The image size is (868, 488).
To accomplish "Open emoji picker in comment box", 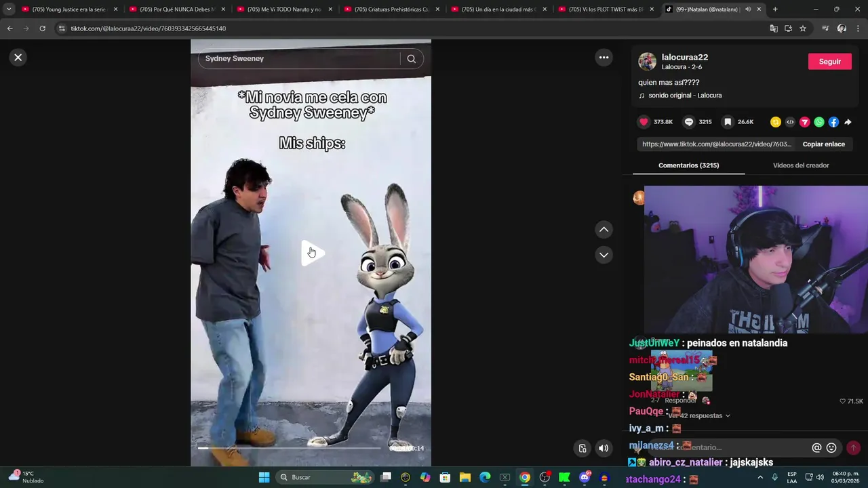I will point(831,448).
